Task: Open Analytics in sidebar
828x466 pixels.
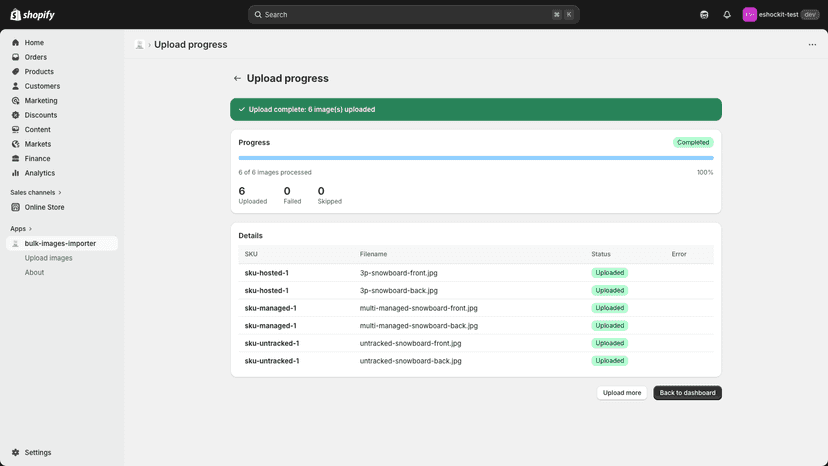Action: [40, 173]
